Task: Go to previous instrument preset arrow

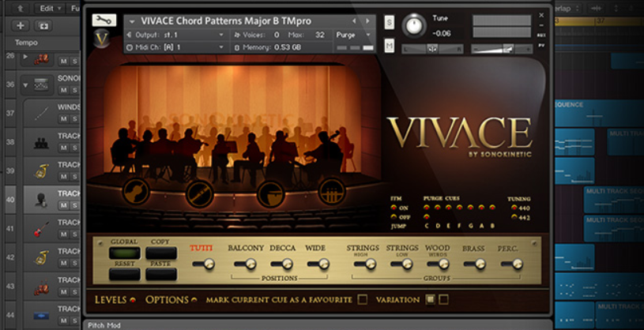Action: [354, 21]
